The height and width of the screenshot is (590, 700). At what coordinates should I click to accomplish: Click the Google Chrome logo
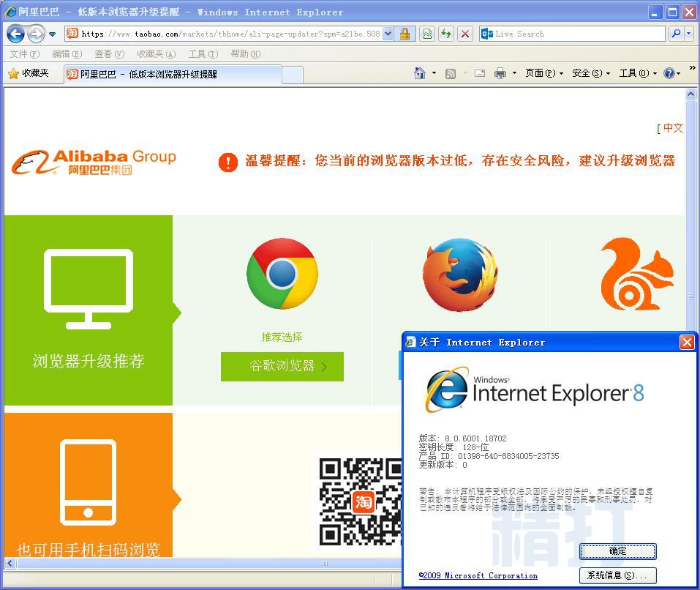point(282,274)
